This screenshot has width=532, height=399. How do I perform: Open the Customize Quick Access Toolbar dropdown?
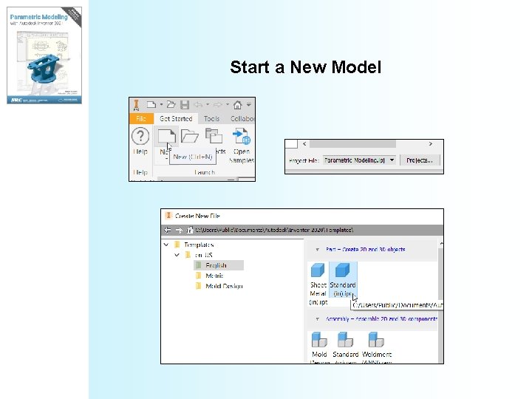[x=249, y=104]
